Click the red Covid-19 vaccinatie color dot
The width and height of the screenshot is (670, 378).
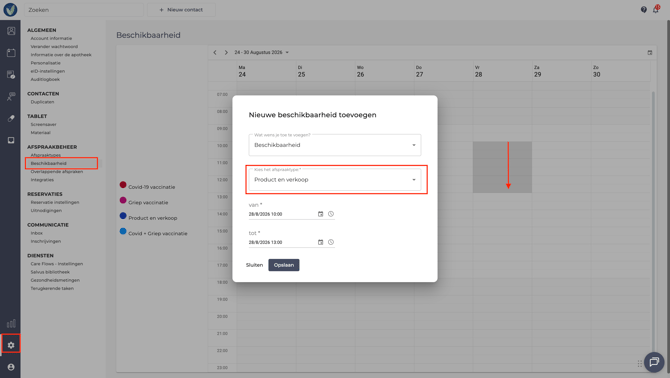[123, 185]
